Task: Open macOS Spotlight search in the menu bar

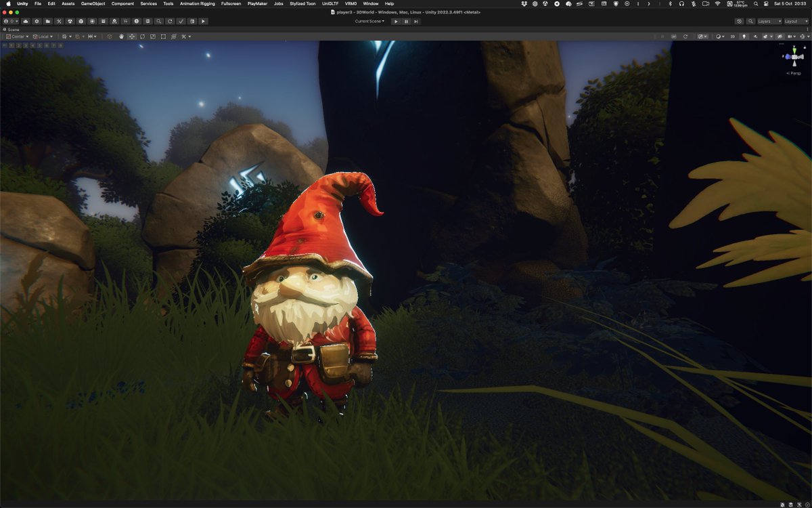Action: coord(755,3)
